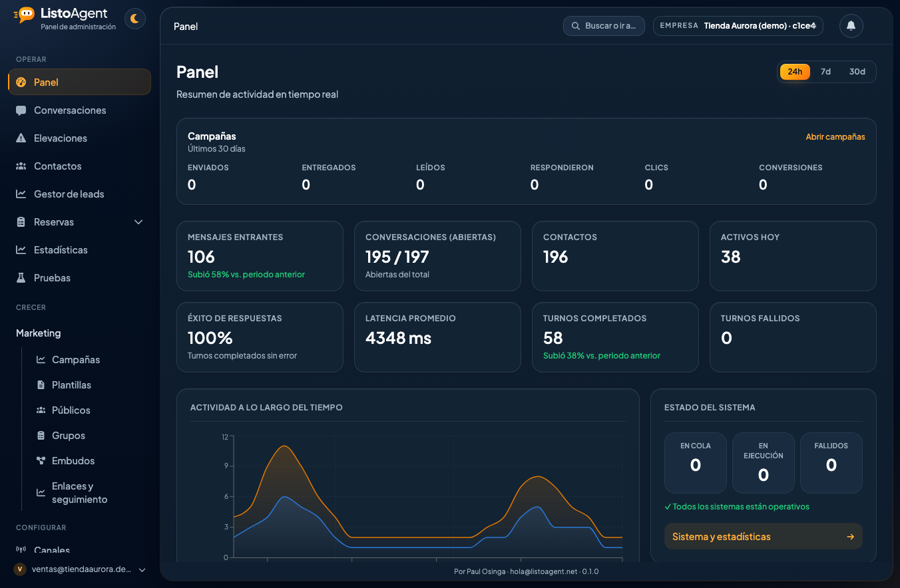
Task: Click the Estadísticas line chart icon
Action: click(x=21, y=250)
